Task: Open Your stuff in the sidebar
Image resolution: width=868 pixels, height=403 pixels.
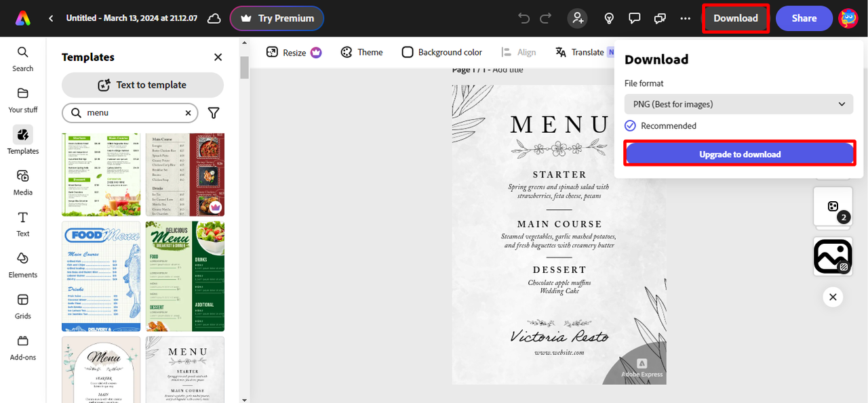Action: pyautogui.click(x=22, y=100)
